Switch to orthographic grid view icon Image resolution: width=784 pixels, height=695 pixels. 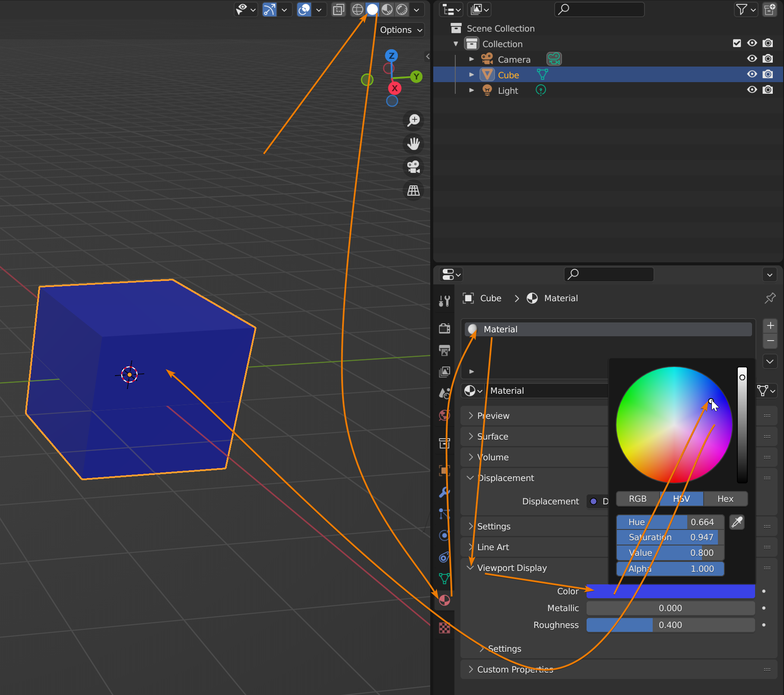[413, 191]
